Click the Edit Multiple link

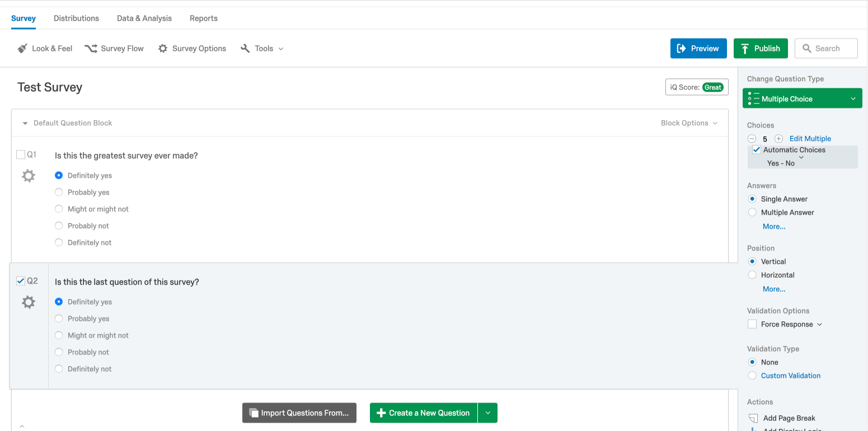[x=810, y=139]
